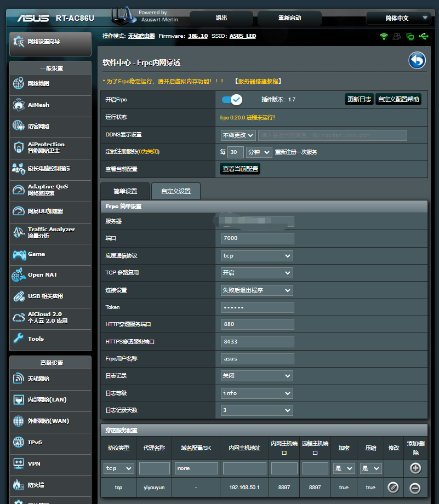Viewport: 439px width, 504px height.
Task: Switch to the 简单设置 tab
Action: [x=125, y=191]
